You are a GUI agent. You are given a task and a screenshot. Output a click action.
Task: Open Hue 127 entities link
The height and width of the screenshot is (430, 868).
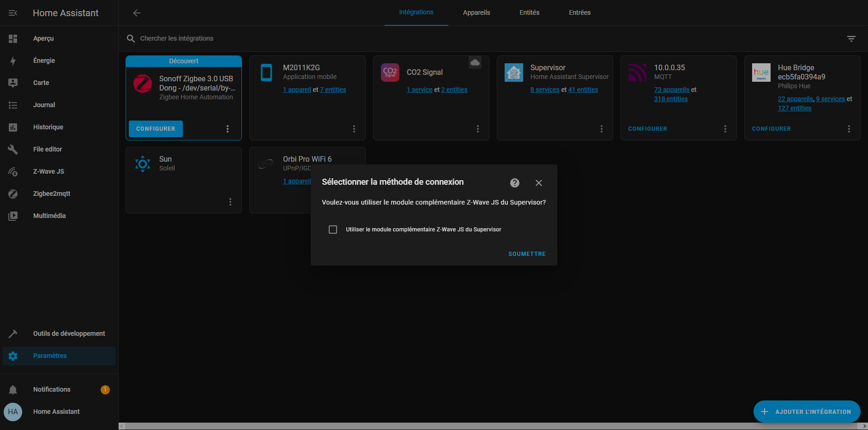(795, 108)
